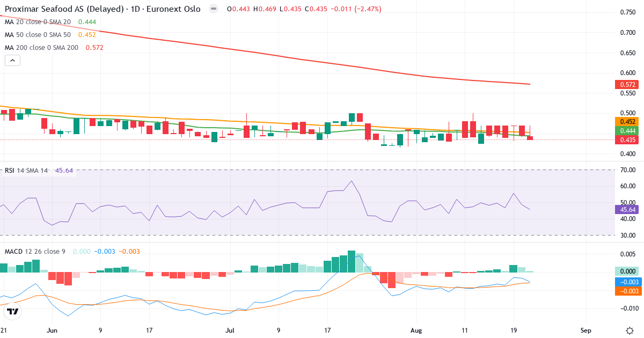Click the MA 50 indicator legend label
Screen dimensions: 644x338
pyautogui.click(x=38, y=35)
